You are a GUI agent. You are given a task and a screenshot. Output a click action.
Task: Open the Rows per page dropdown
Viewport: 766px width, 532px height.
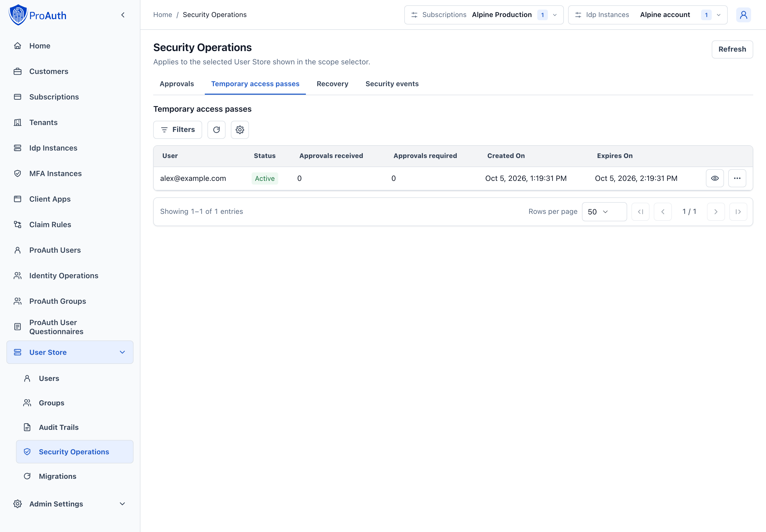point(604,212)
